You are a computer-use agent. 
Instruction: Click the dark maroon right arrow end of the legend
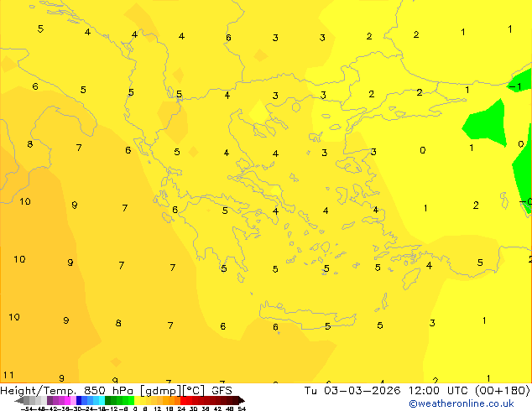[x=242, y=400]
